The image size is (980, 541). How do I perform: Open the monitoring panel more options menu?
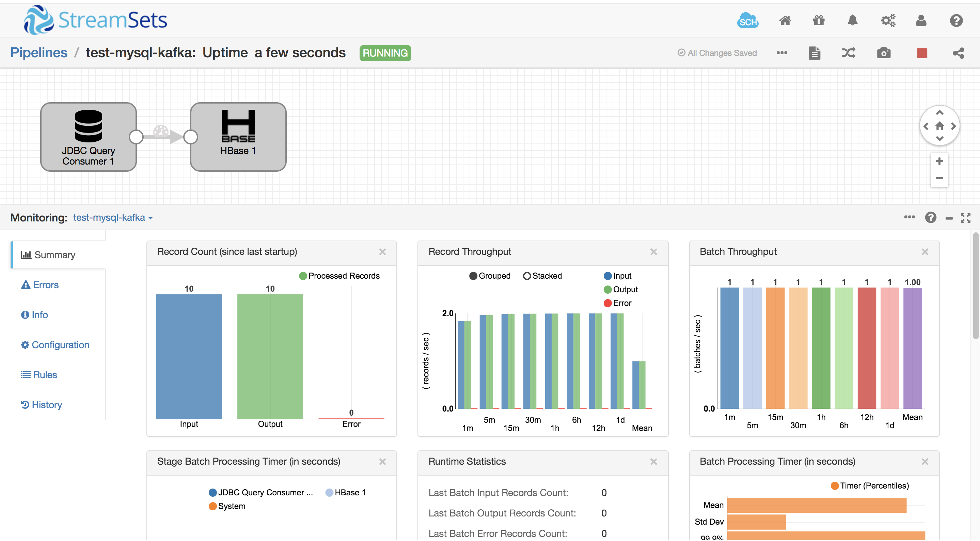pyautogui.click(x=909, y=217)
